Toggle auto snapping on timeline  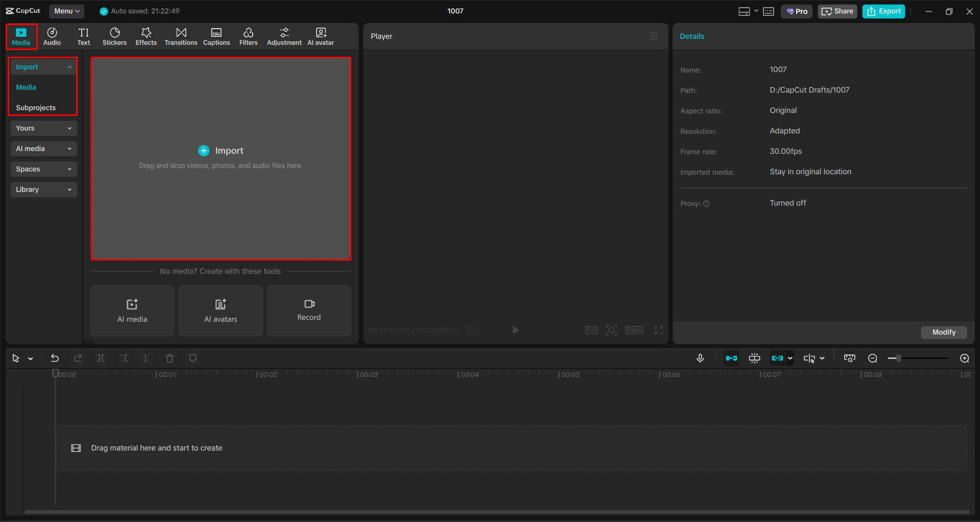754,358
